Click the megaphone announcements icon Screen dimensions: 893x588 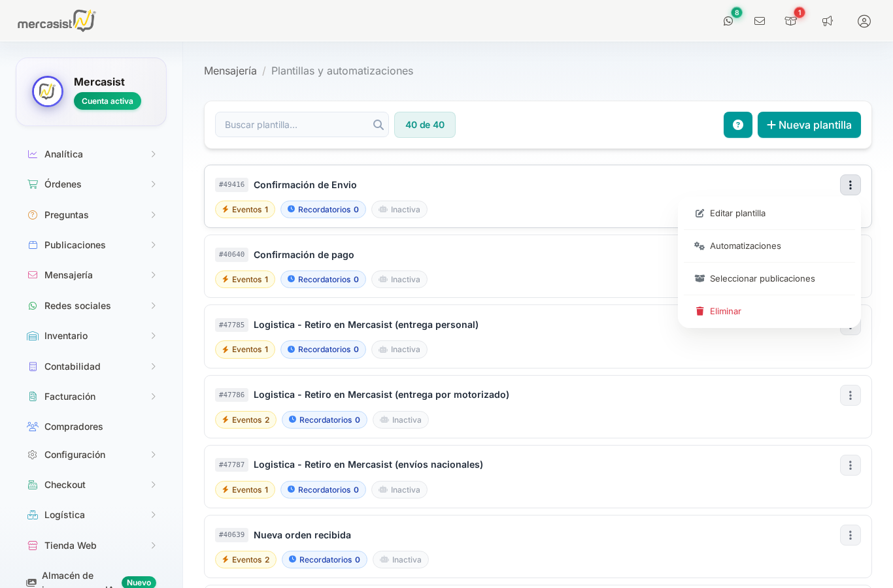828,21
